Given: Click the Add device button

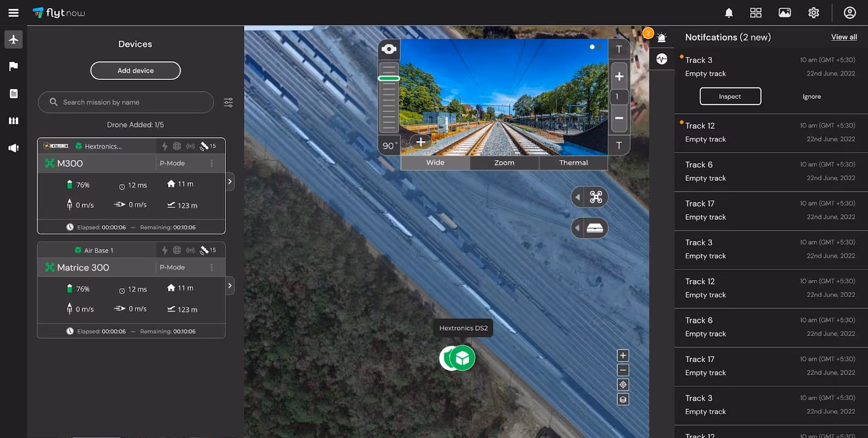Looking at the screenshot, I should tap(136, 71).
